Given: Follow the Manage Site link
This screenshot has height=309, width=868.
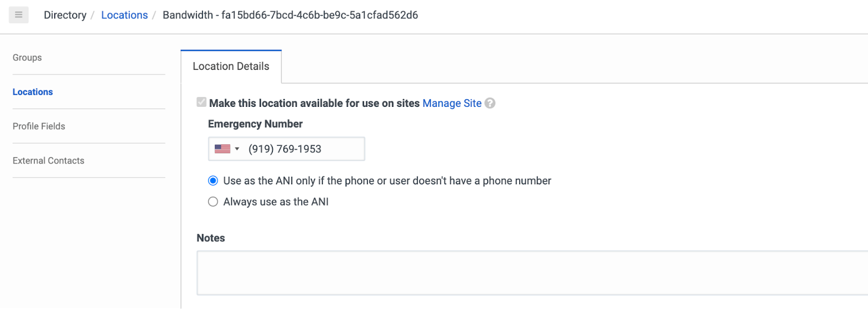Looking at the screenshot, I should (452, 103).
